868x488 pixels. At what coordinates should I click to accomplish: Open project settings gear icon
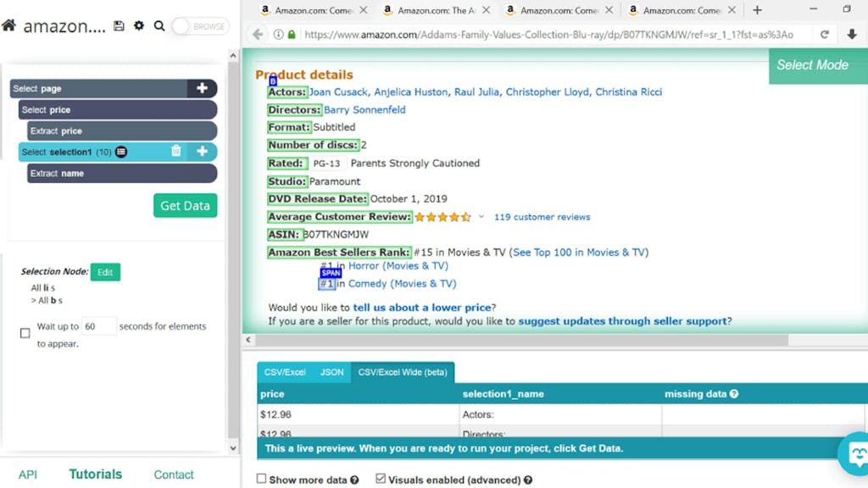(139, 26)
